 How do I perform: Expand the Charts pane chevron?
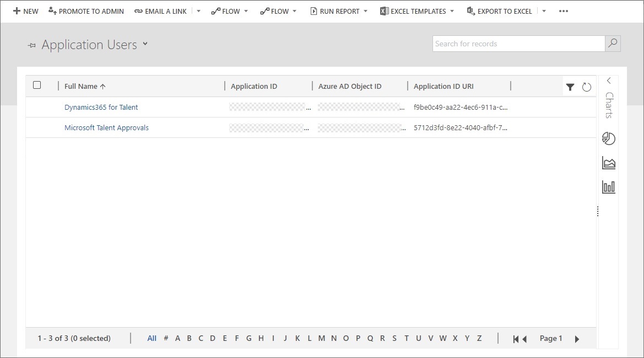tap(609, 81)
